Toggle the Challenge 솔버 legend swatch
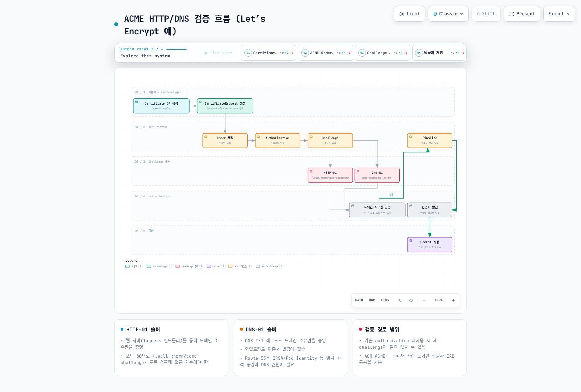 point(178,266)
